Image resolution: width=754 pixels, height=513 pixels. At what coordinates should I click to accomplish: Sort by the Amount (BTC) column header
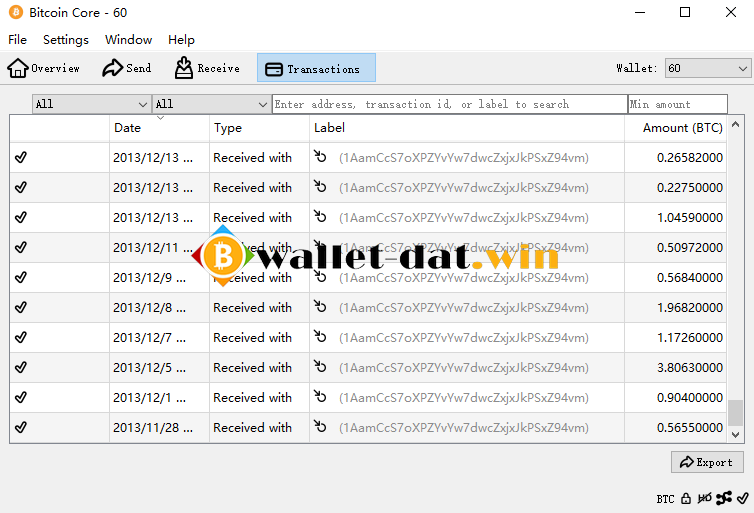pos(676,128)
